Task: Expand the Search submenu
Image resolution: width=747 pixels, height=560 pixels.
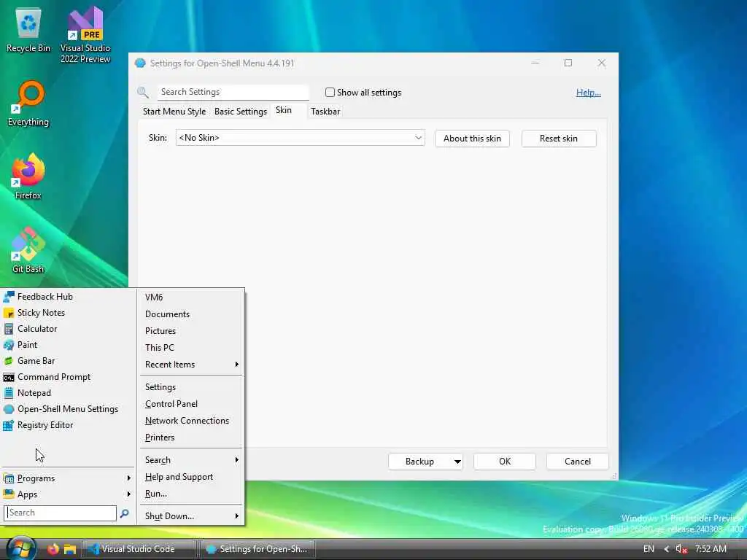Action: (x=192, y=461)
